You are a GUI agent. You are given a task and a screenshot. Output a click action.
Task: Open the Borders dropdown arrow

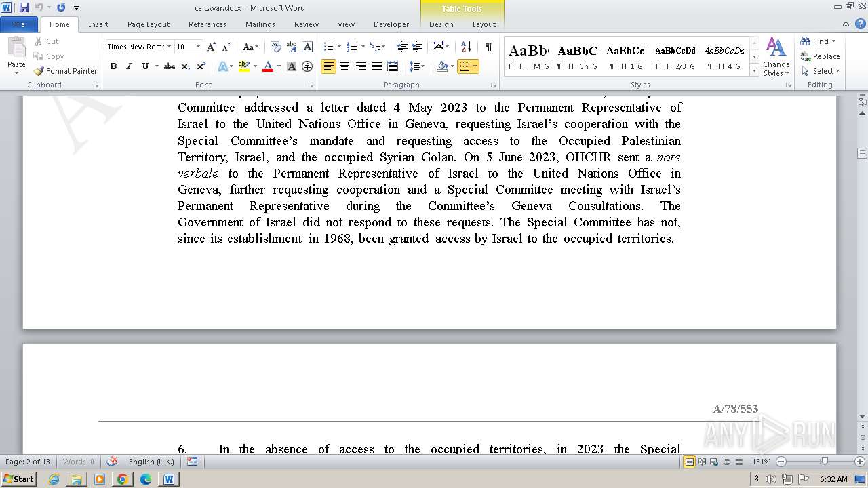pyautogui.click(x=475, y=66)
